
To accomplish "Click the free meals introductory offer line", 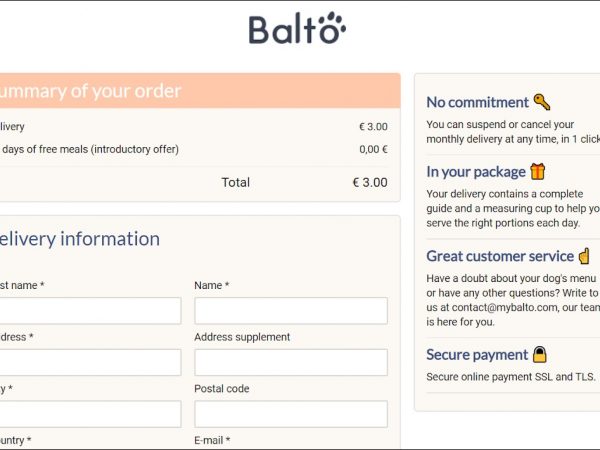I will (x=90, y=150).
